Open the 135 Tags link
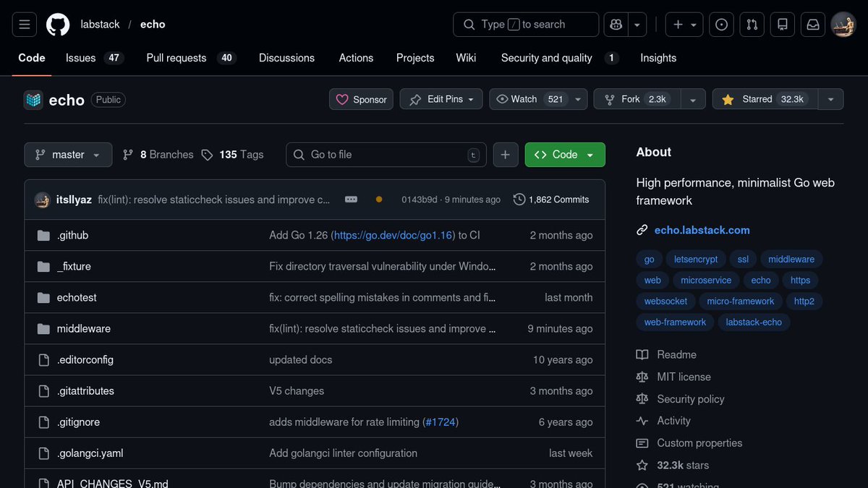868x488 pixels. (232, 155)
